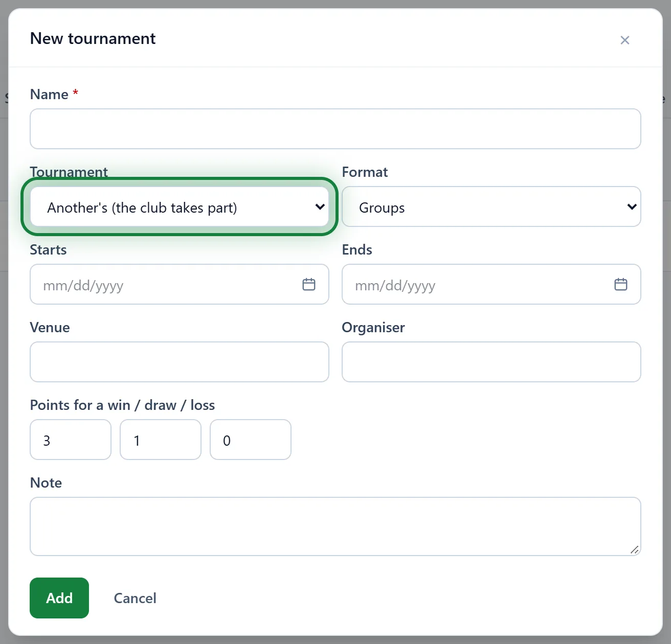This screenshot has width=671, height=644.
Task: Close the New tournament dialog
Action: point(624,40)
